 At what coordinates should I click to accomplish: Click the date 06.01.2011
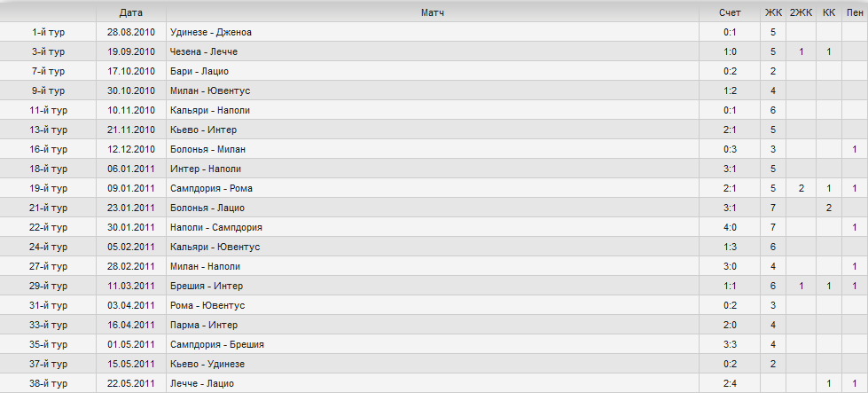click(130, 169)
